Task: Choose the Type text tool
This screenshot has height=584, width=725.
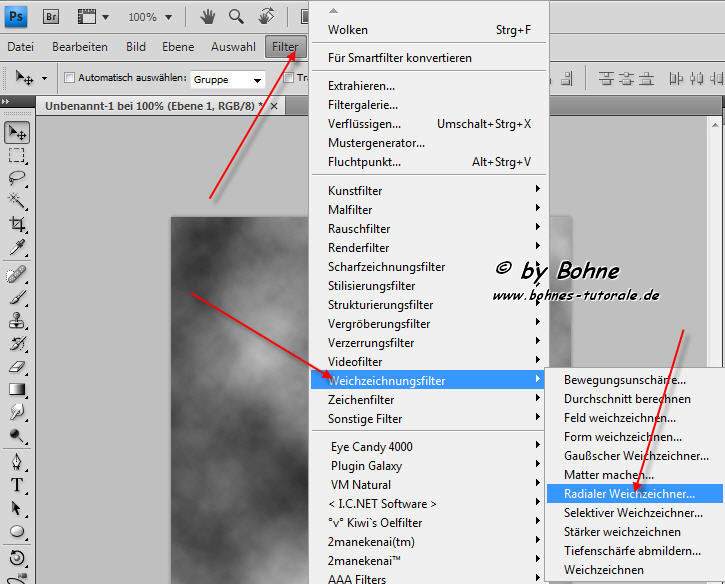Action: (x=17, y=485)
